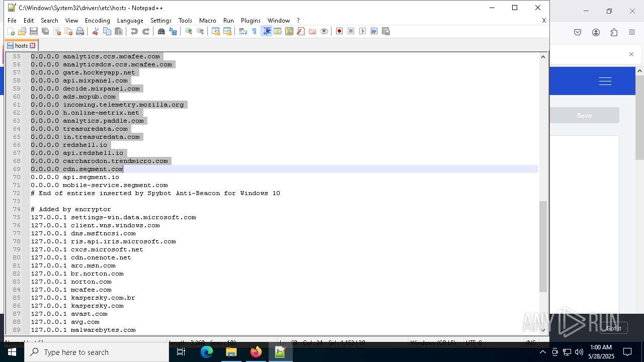This screenshot has height=362, width=644.
Task: Open Microsoft Edge from taskbar
Action: [x=207, y=352]
